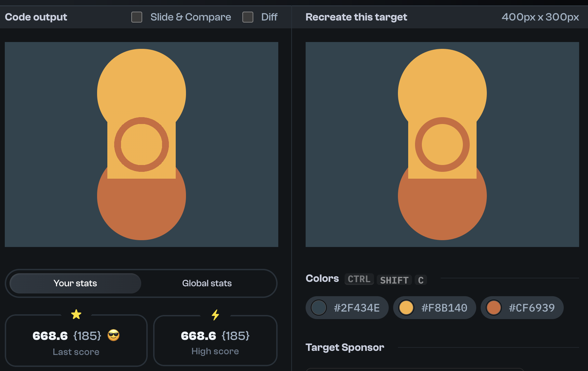Select the #F8B140 color entry

click(434, 307)
